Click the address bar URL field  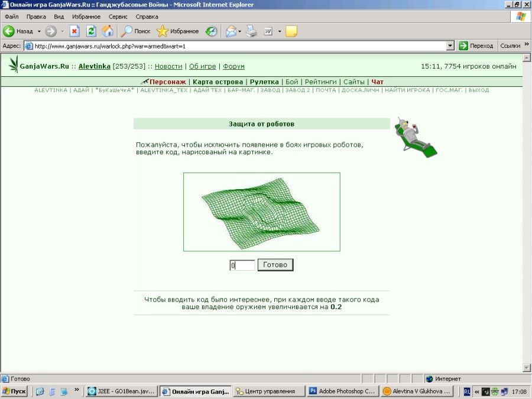(239, 46)
